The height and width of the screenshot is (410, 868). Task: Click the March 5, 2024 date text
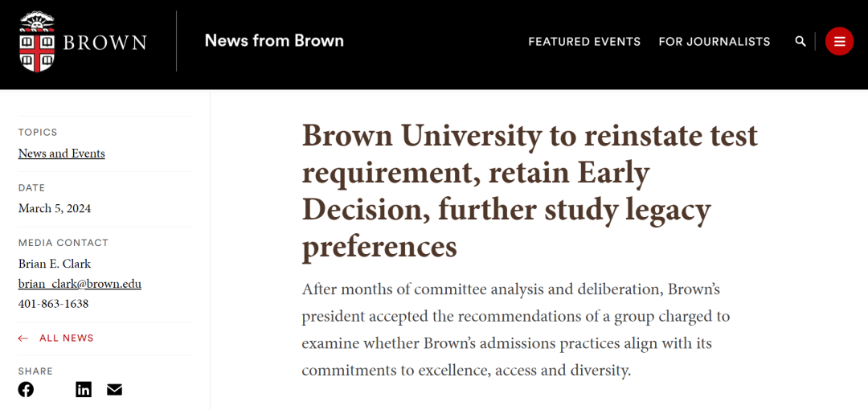tap(55, 209)
